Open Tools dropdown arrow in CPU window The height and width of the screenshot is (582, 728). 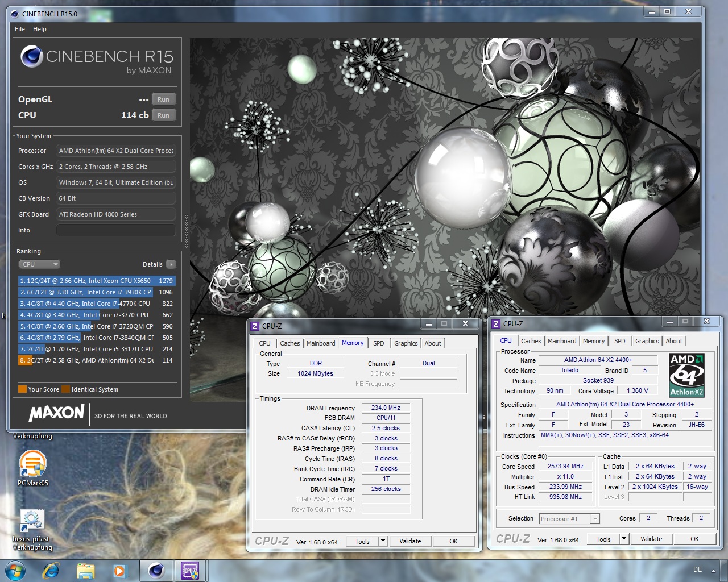[624, 539]
